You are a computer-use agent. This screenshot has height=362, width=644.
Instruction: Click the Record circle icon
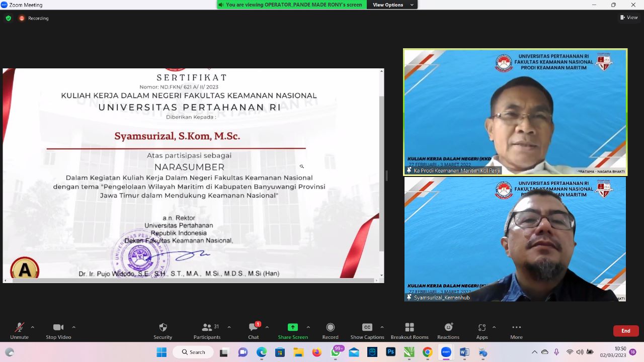click(x=330, y=327)
